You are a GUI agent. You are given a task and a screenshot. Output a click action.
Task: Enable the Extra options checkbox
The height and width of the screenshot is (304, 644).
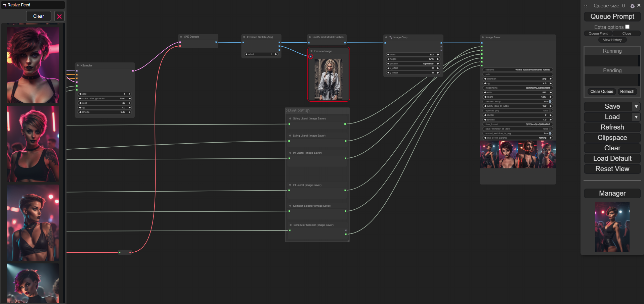pyautogui.click(x=627, y=27)
